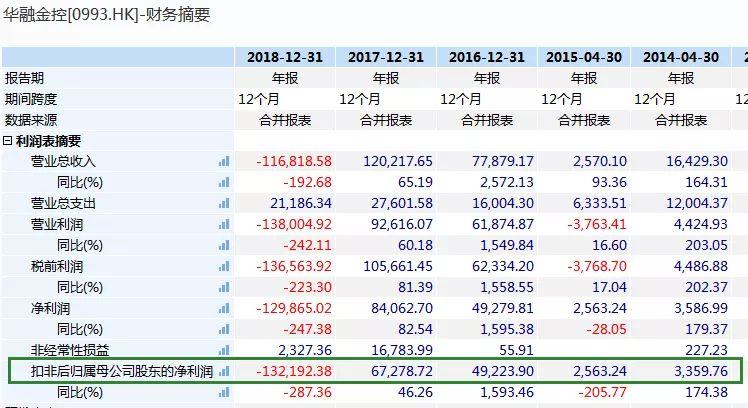Select adjusted net profit 49,223.90

click(503, 371)
